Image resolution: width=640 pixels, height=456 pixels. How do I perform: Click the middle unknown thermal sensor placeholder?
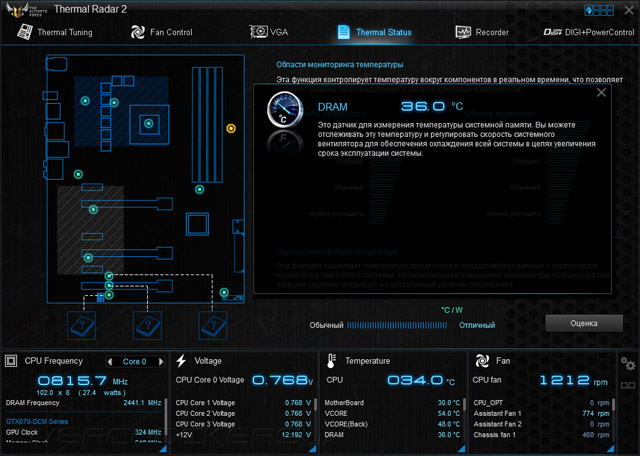147,325
